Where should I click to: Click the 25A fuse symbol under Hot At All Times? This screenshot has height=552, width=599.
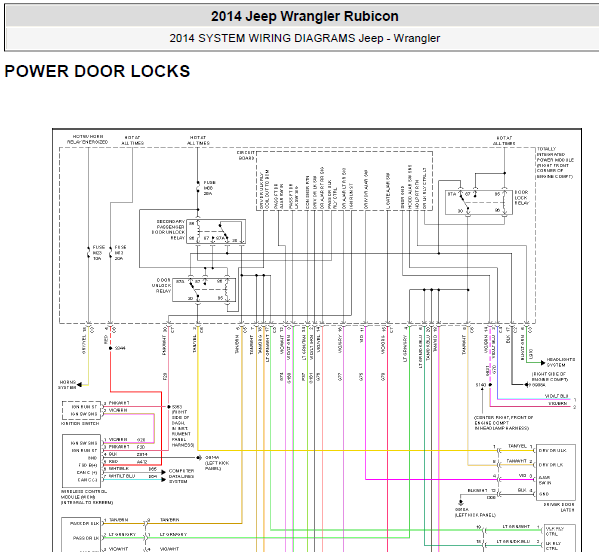(x=198, y=187)
